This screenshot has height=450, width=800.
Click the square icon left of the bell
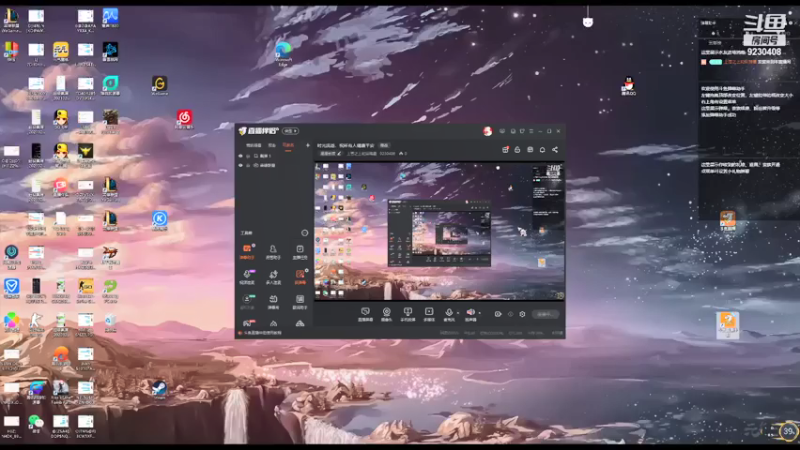pos(530,149)
